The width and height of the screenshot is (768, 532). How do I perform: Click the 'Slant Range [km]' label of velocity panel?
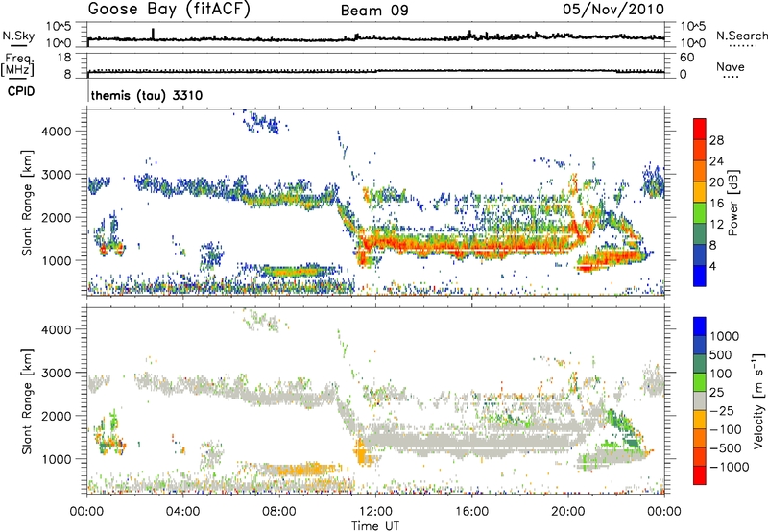(x=27, y=401)
